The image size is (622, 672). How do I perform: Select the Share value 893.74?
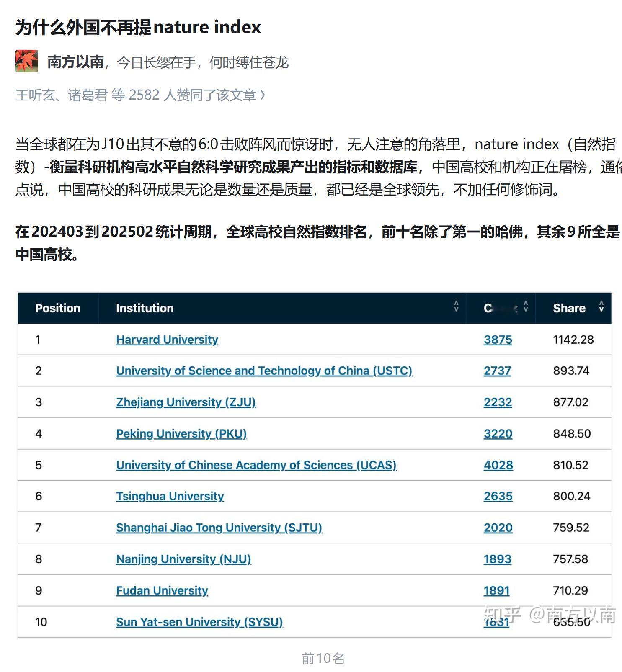(571, 371)
